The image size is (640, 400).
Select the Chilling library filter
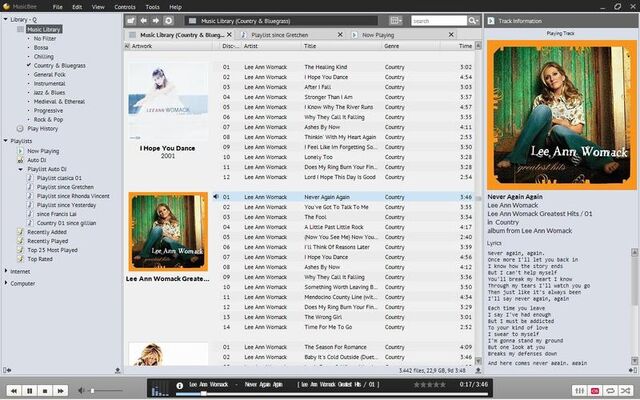43,56
